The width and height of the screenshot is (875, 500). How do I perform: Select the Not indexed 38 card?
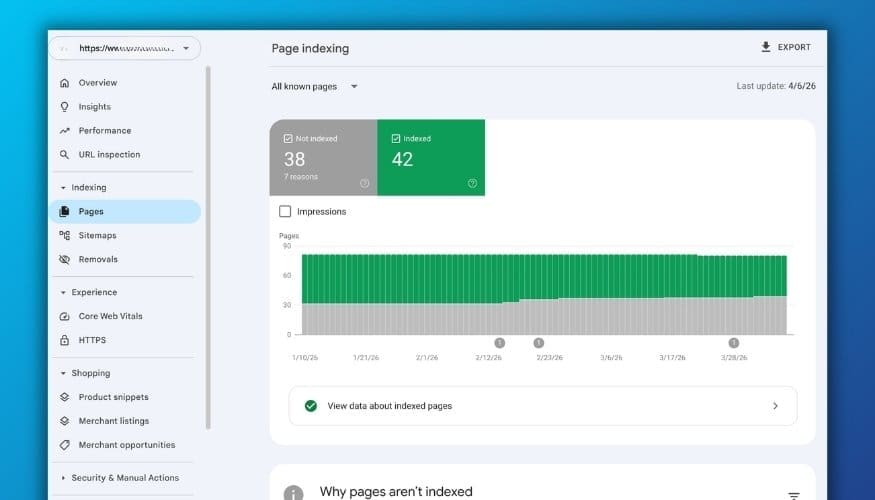click(324, 157)
